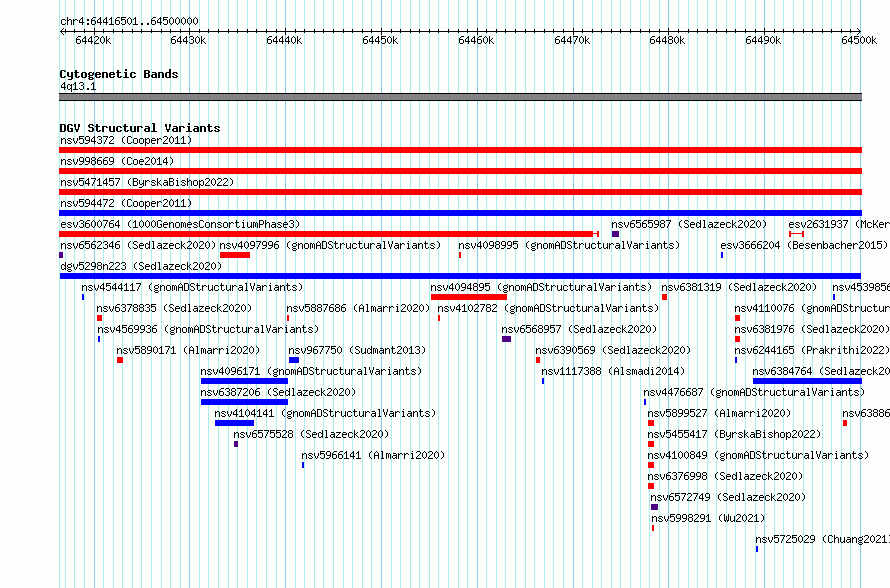Select nsv6376998 (Sedlazeck2020) label

[725, 476]
